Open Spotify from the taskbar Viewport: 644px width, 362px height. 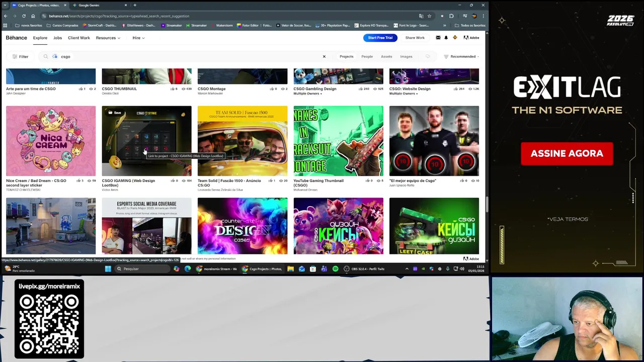tap(335, 269)
